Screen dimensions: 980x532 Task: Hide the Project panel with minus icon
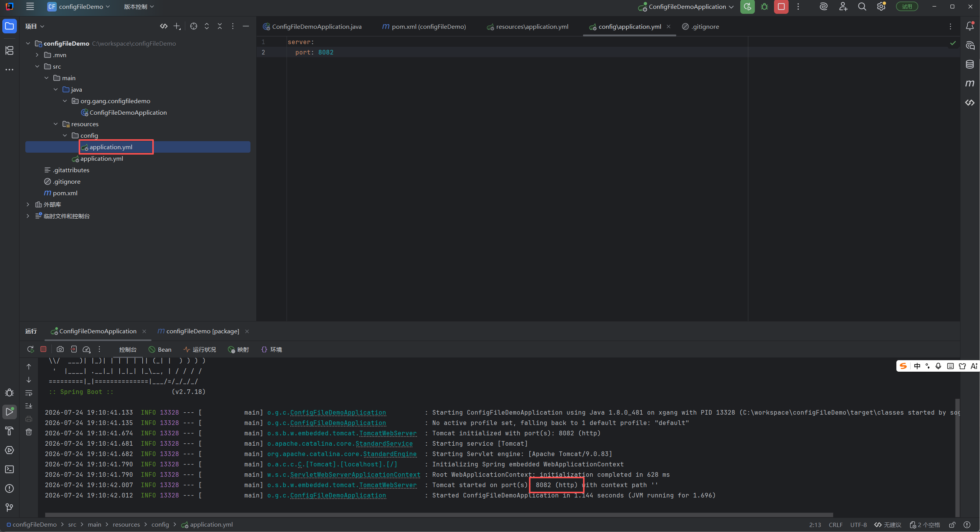click(x=246, y=26)
